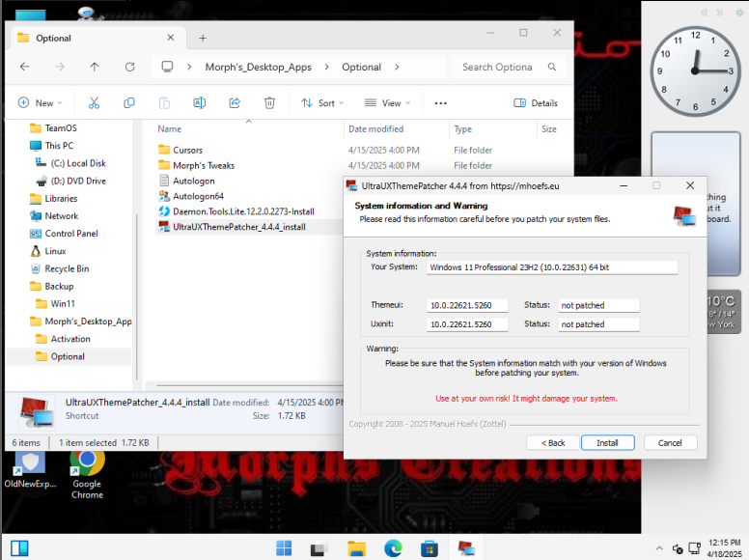
Task: Open Google Chrome desktop shortcut
Action: pyautogui.click(x=88, y=474)
